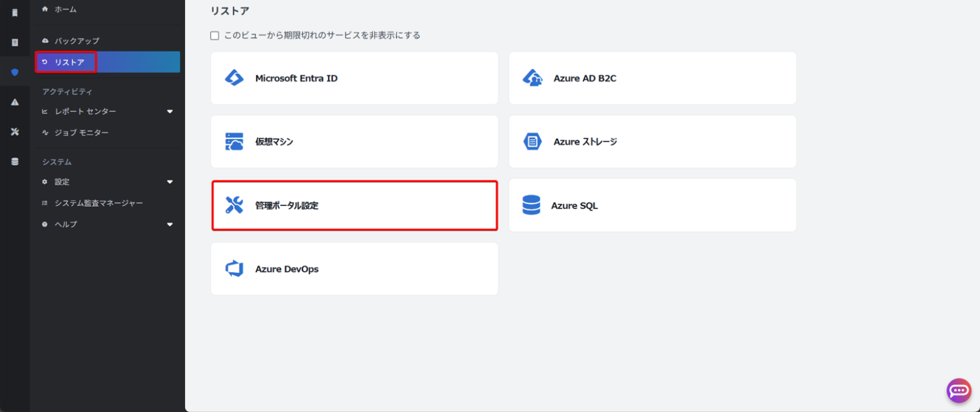The width and height of the screenshot is (980, 412).
Task: Click the Microsoft Entra ID service icon
Action: [x=234, y=77]
